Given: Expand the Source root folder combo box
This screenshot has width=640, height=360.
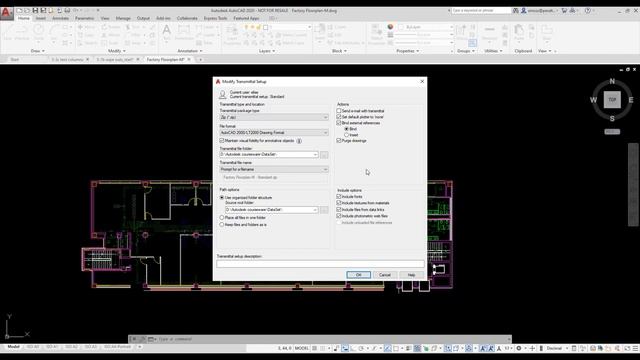Looking at the screenshot, I should click(x=315, y=210).
